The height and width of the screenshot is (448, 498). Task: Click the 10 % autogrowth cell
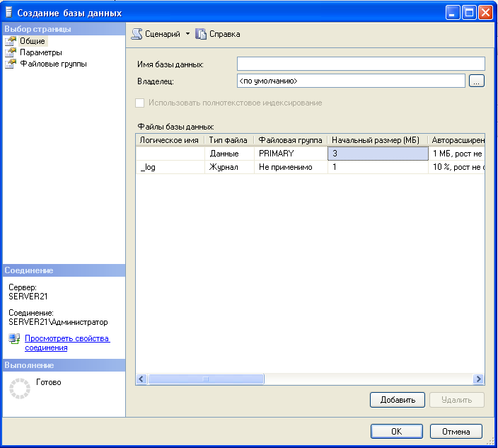(x=456, y=167)
